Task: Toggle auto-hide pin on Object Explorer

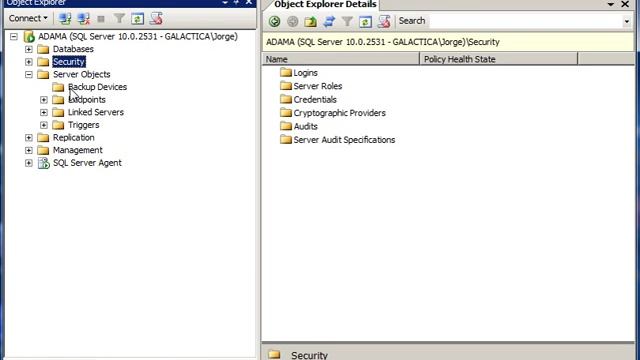Action: [237, 2]
